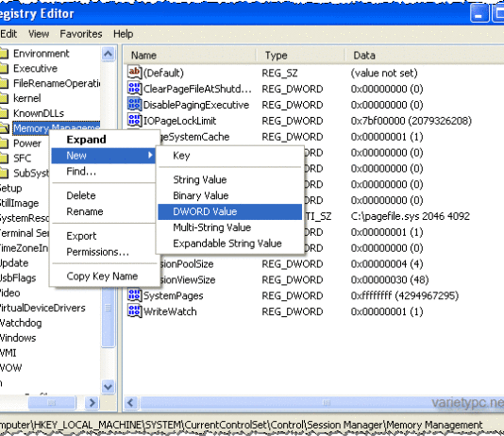Create a new Key from submenu
This screenshot has height=436, width=504.
230,156
